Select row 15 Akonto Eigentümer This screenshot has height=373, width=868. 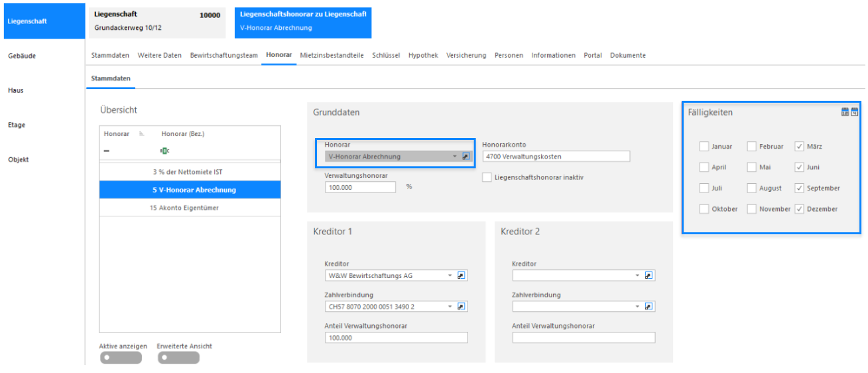coord(190,208)
